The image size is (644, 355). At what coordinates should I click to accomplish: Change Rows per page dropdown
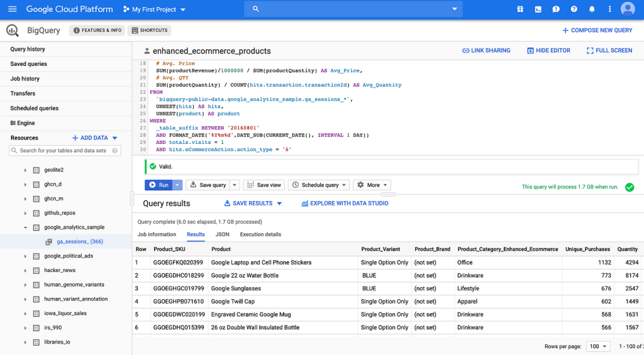[598, 346]
